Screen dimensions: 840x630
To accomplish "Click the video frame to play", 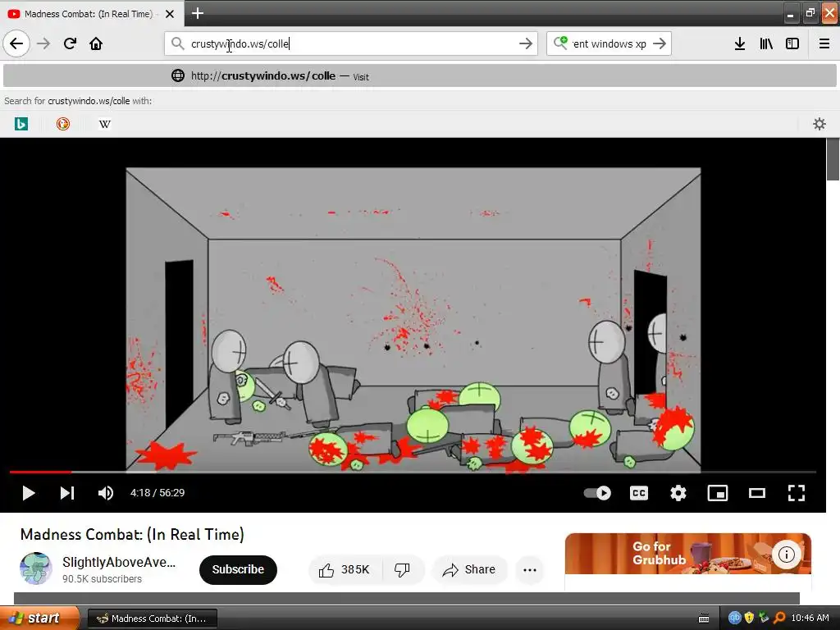I will tap(413, 320).
